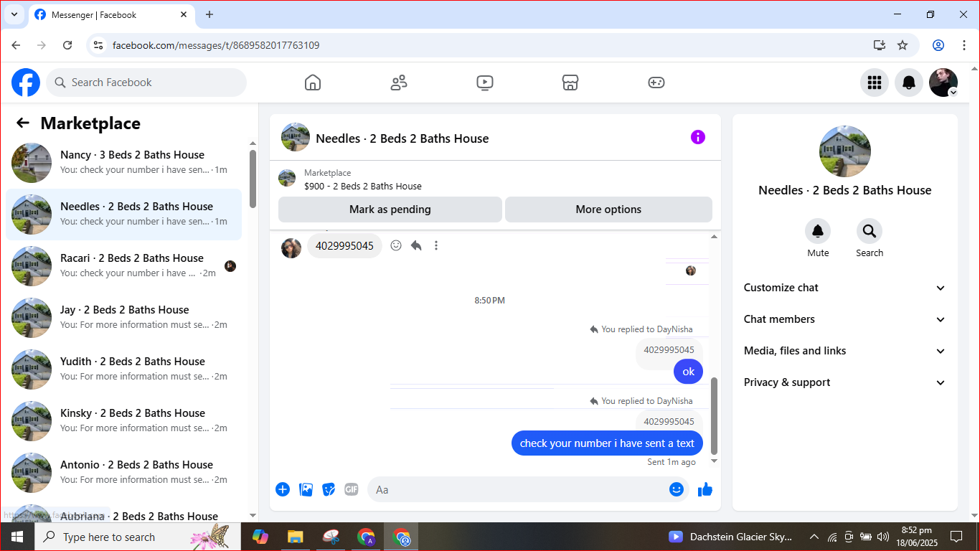Open the Video tab icon
Image resolution: width=980 pixels, height=551 pixels.
point(485,83)
